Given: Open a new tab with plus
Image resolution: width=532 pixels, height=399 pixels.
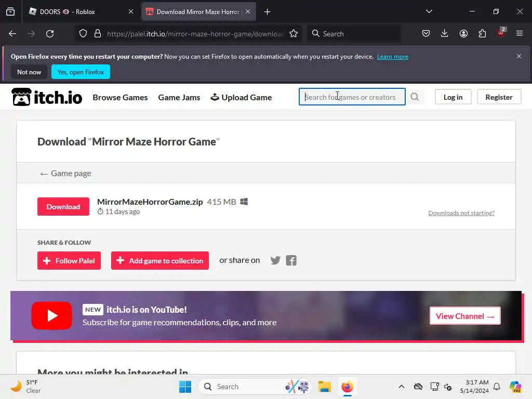Looking at the screenshot, I should [268, 12].
